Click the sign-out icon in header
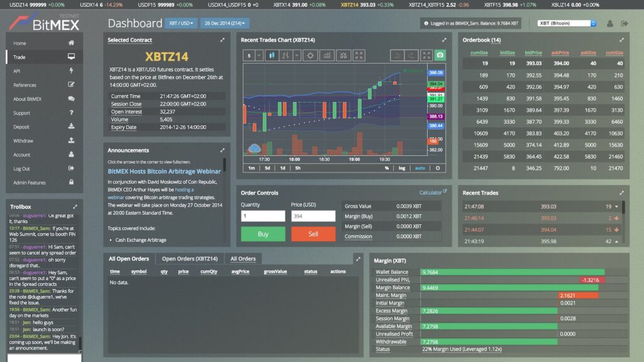Viewport: 644px width, 362px height. (x=625, y=24)
